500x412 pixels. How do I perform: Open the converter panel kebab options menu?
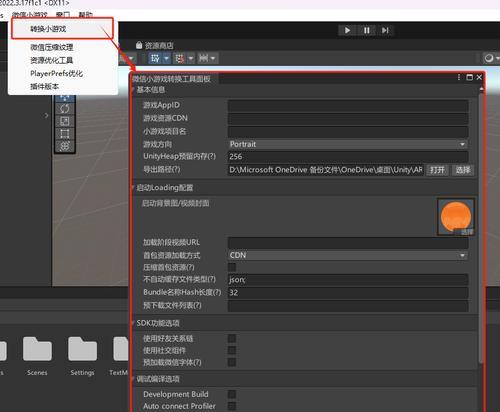coord(459,77)
